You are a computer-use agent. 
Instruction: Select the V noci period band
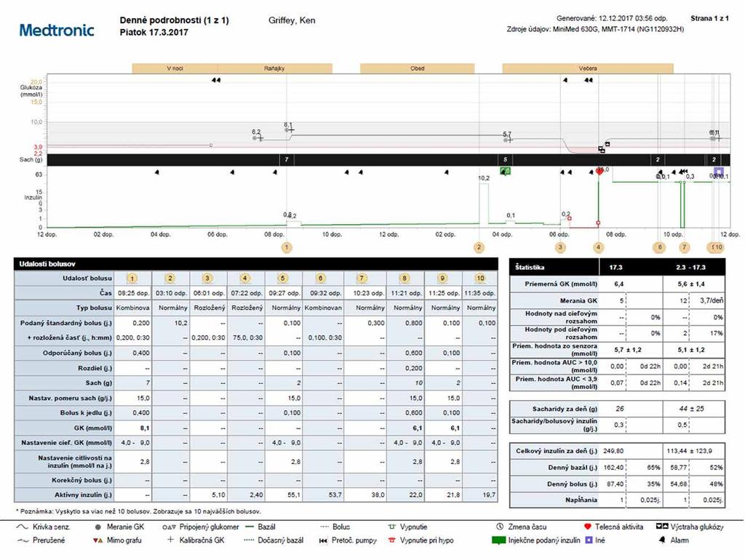175,68
